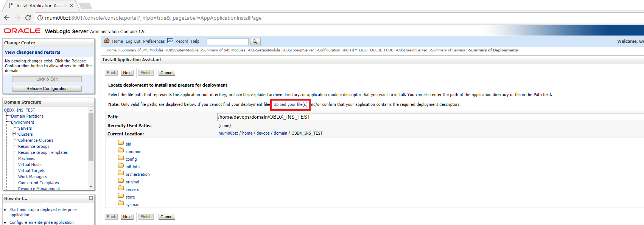Open the orchestration folder icon
Screen dimensions: 644x225
coord(121,173)
